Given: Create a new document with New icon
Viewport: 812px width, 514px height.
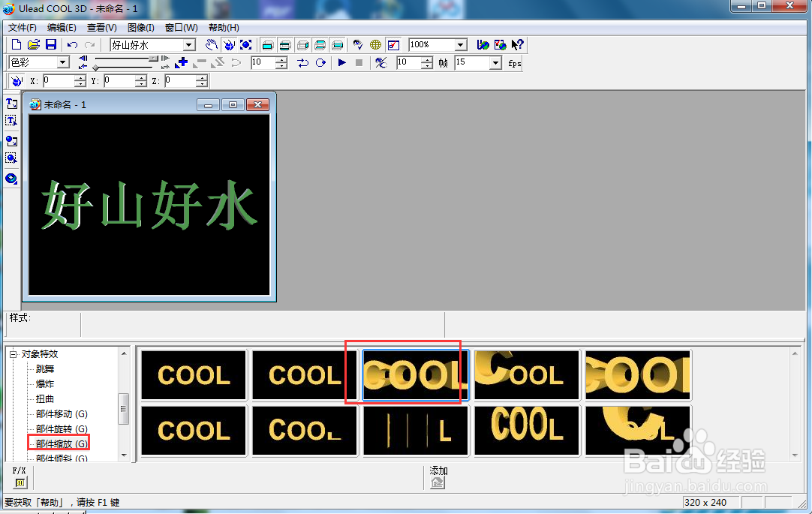Looking at the screenshot, I should point(16,44).
